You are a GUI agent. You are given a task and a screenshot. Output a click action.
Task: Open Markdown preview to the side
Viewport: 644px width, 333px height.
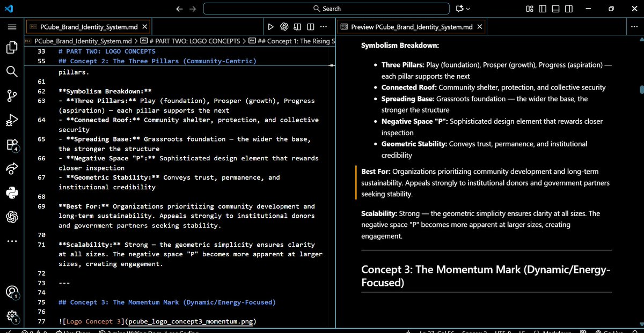297,26
